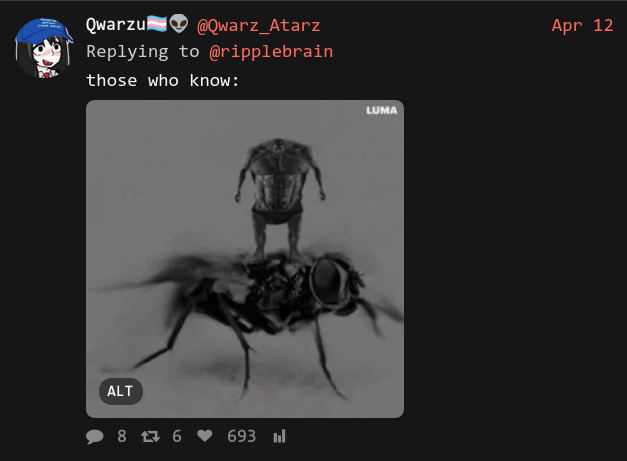Click the retweet arrows icon

(150, 436)
